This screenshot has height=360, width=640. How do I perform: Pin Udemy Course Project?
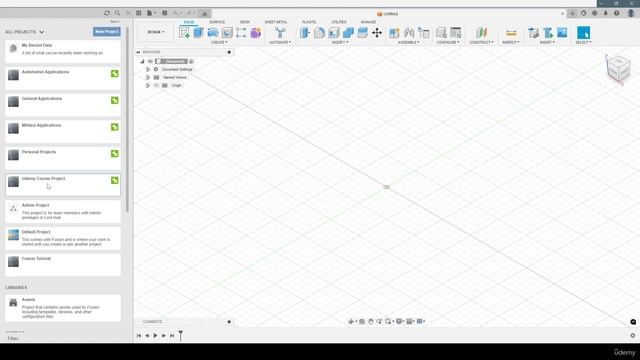pos(115,180)
